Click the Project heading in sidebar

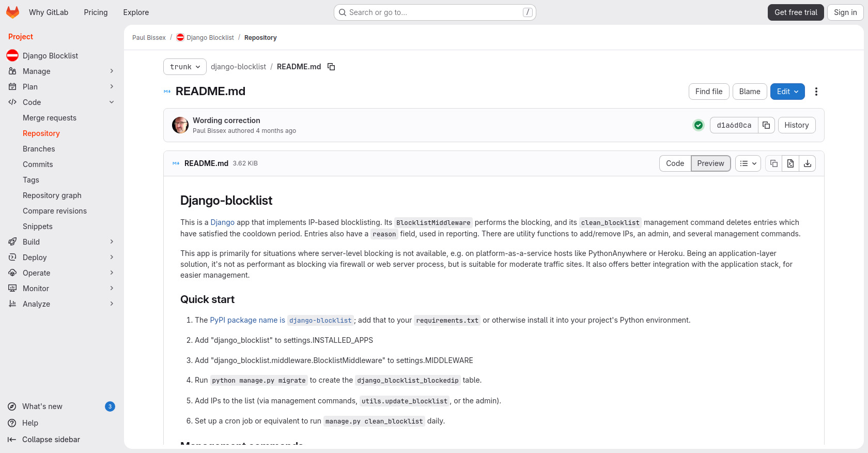pyautogui.click(x=21, y=37)
